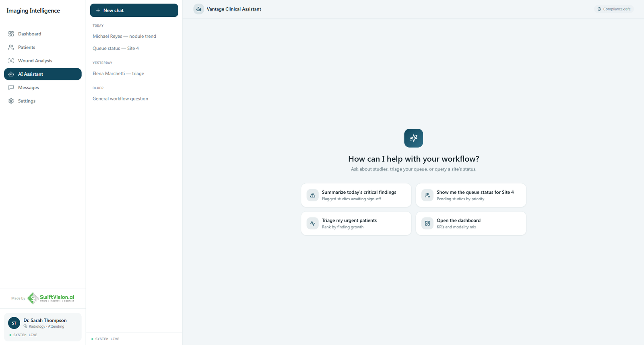Click the Imaging Intelligence app title
This screenshot has width=644, height=345.
point(33,11)
